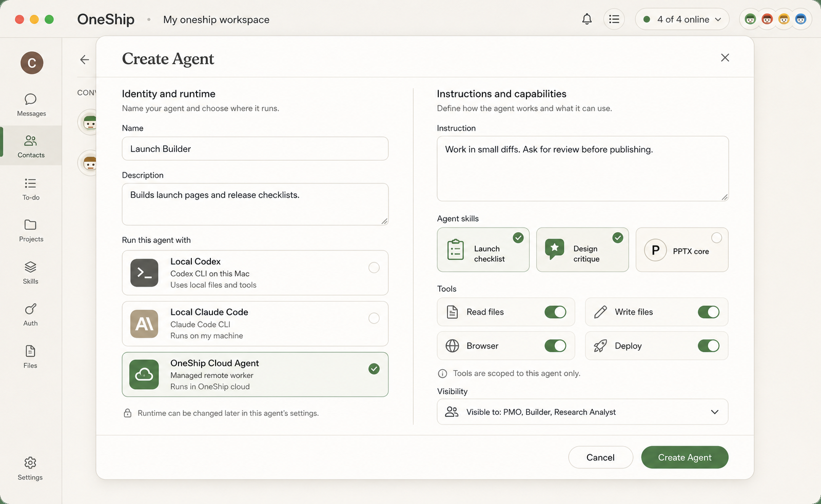The image size is (821, 504).
Task: Click the PPTX core P icon
Action: [x=655, y=250]
